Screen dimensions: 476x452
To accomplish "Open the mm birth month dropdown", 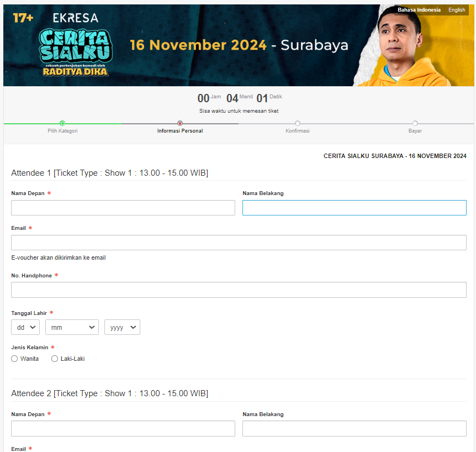I will pyautogui.click(x=72, y=327).
